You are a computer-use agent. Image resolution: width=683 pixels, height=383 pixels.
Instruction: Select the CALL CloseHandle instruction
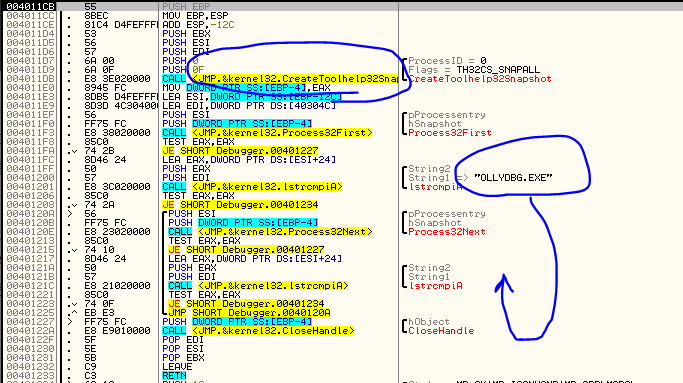pyautogui.click(x=258, y=331)
